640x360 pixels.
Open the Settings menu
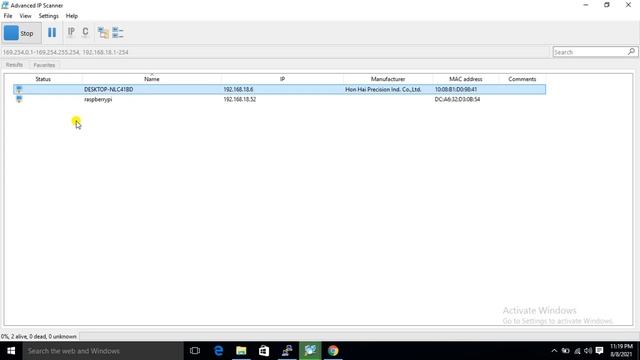pyautogui.click(x=49, y=16)
